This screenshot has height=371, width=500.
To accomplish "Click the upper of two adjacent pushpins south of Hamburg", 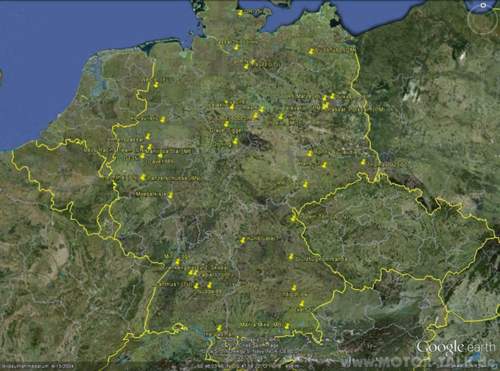I will [252, 62].
